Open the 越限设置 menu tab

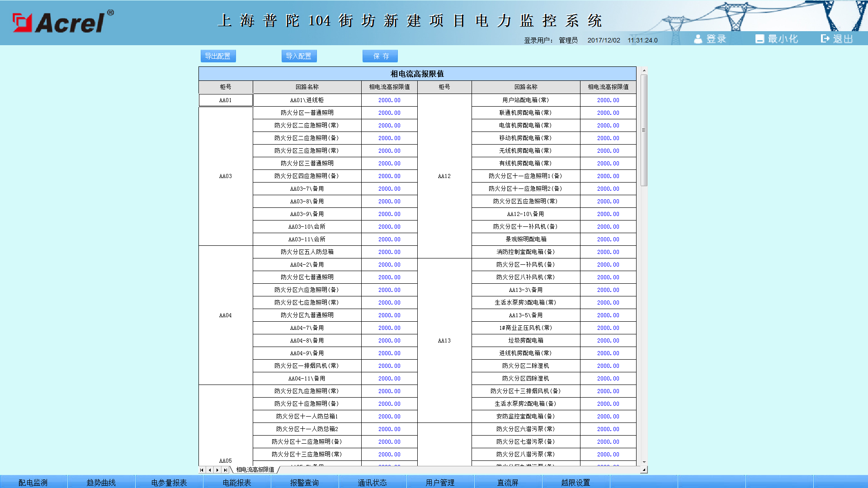point(576,482)
